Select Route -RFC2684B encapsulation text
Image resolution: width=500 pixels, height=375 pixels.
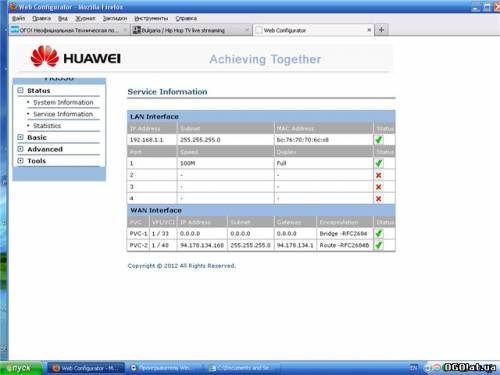[x=344, y=245]
